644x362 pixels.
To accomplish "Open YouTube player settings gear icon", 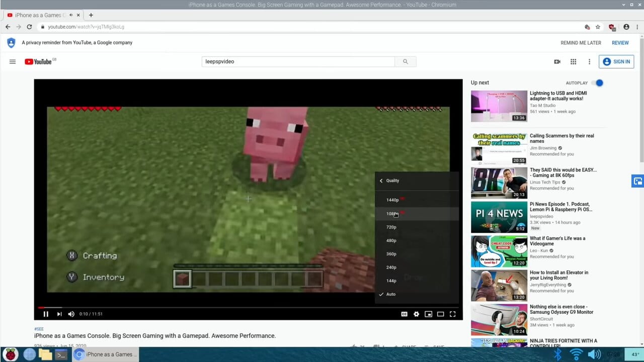I will pos(416,313).
